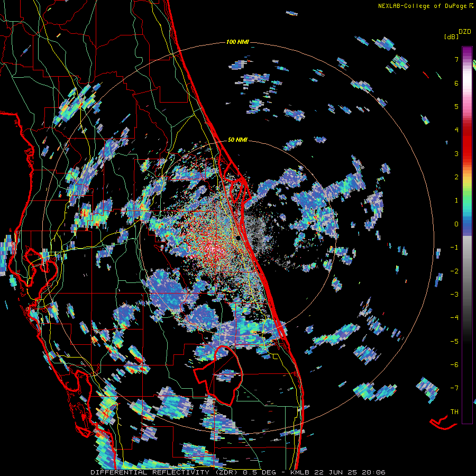Click the DZD legend heading
476x476 pixels.
465,32
